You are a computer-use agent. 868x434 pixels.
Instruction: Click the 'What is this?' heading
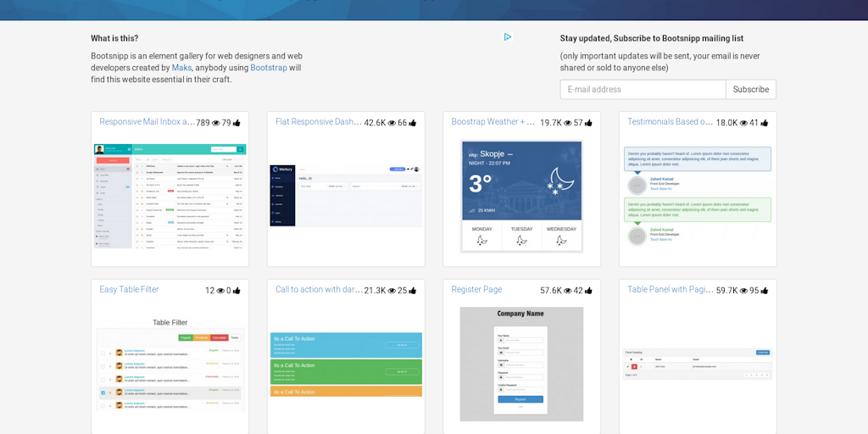click(x=114, y=38)
